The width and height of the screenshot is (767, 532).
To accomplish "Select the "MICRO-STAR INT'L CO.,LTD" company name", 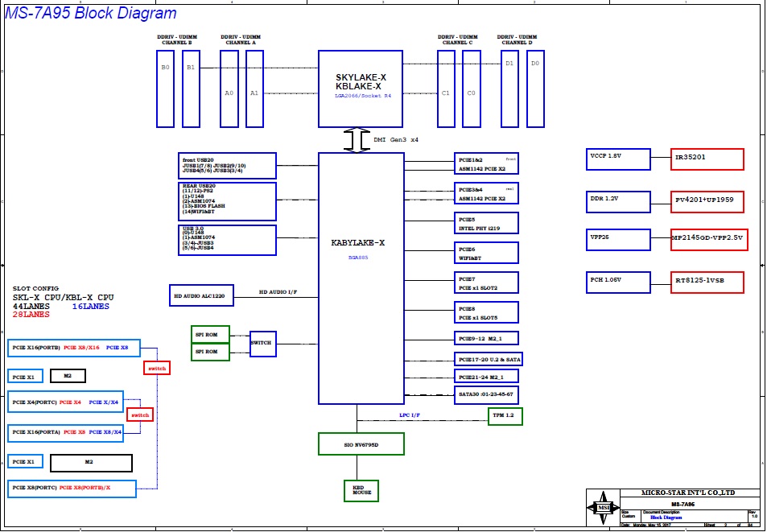I will 688,493.
